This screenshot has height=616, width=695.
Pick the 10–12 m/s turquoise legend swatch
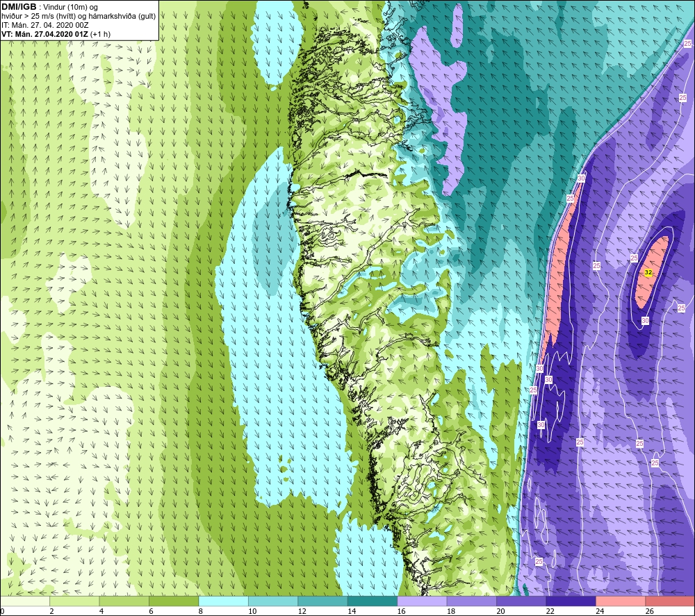[x=273, y=601]
